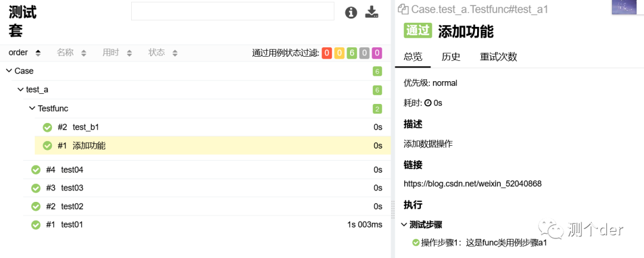Collapse the Case tree node
The width and height of the screenshot is (644, 258).
point(9,71)
